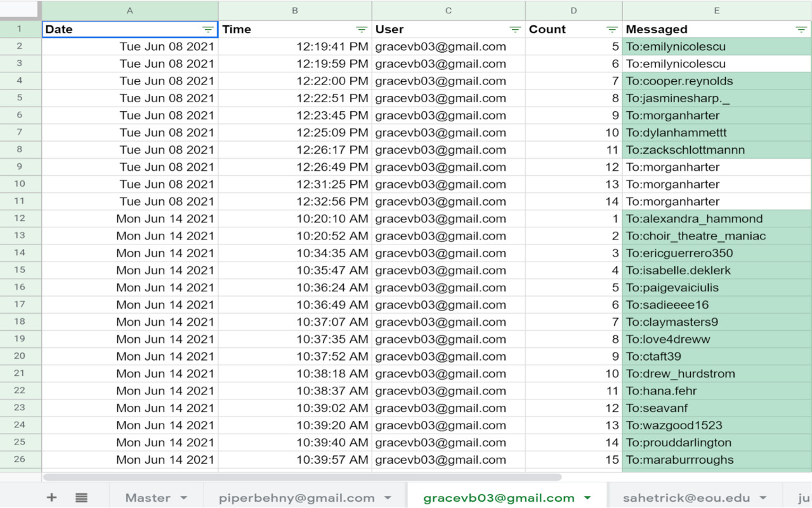
Task: Open the piperbehny@gmail.com tab dropdown
Action: coord(388,498)
